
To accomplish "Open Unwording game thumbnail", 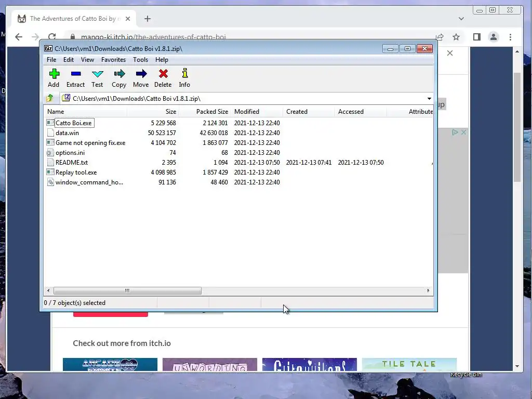I will pos(210,364).
